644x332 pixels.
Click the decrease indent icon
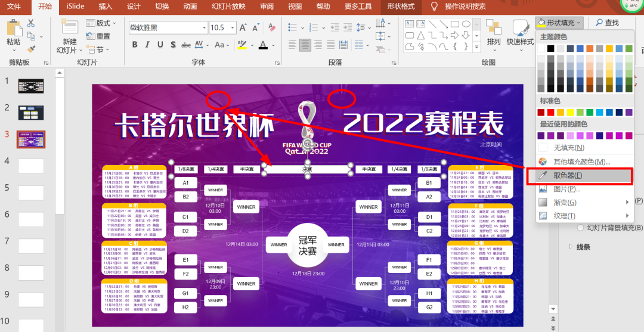pyautogui.click(x=335, y=27)
